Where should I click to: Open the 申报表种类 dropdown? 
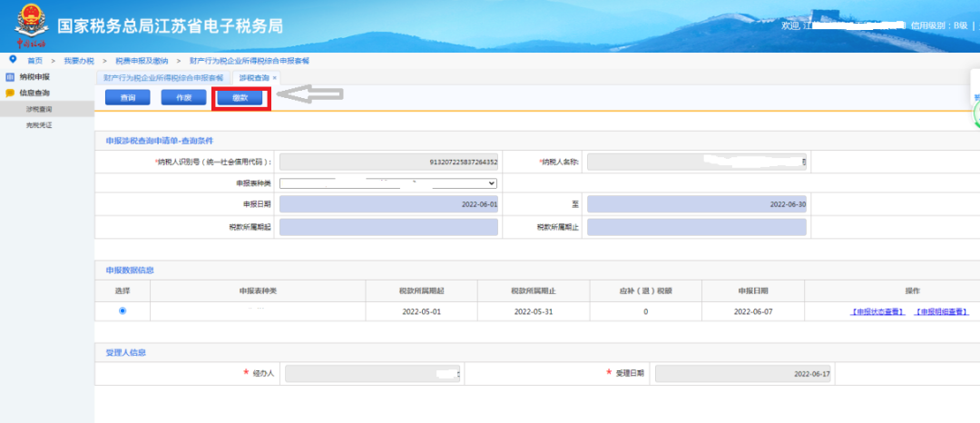coord(388,183)
